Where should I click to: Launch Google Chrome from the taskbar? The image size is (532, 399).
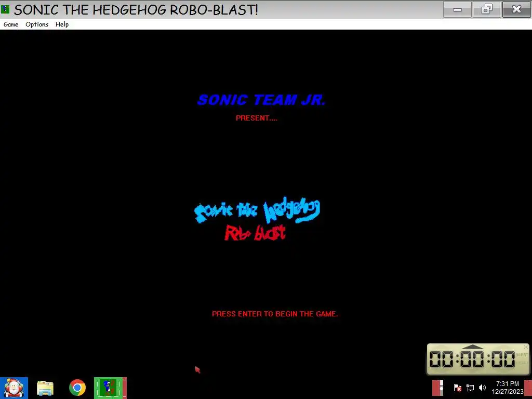(77, 388)
